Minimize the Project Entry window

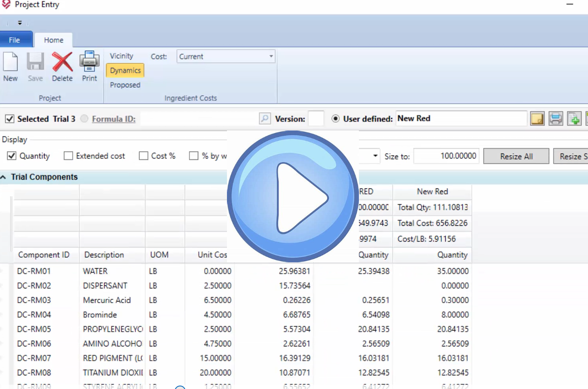click(570, 4)
